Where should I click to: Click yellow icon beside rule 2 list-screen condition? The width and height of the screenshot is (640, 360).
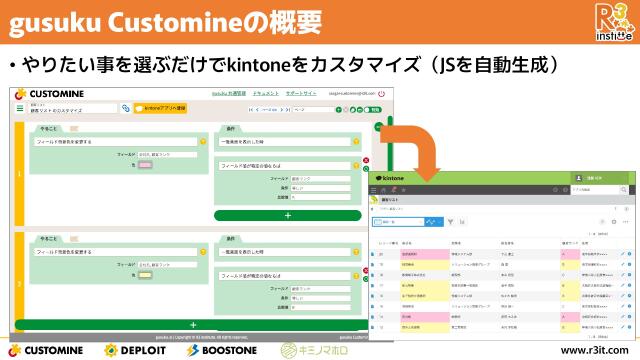(356, 252)
